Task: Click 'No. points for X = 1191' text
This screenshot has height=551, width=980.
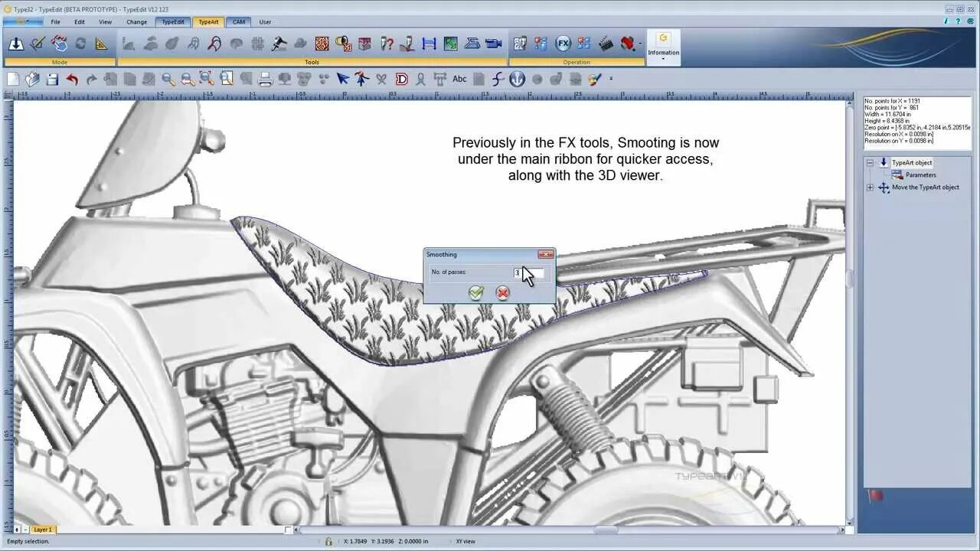Action: pos(892,101)
